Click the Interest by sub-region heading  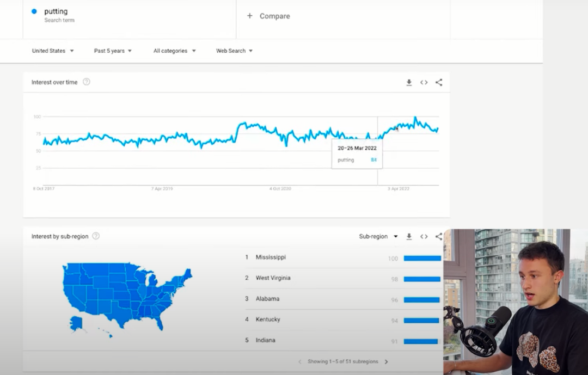(60, 236)
